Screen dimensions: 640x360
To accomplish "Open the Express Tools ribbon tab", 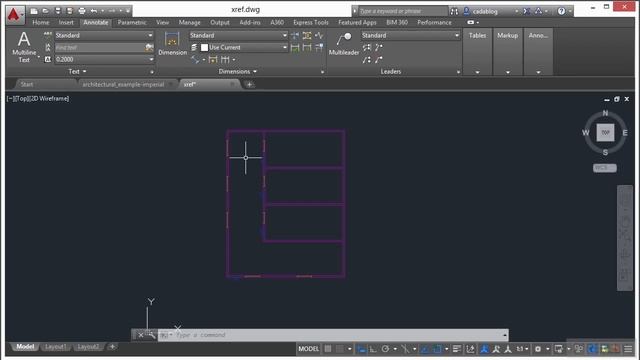I will point(311,22).
